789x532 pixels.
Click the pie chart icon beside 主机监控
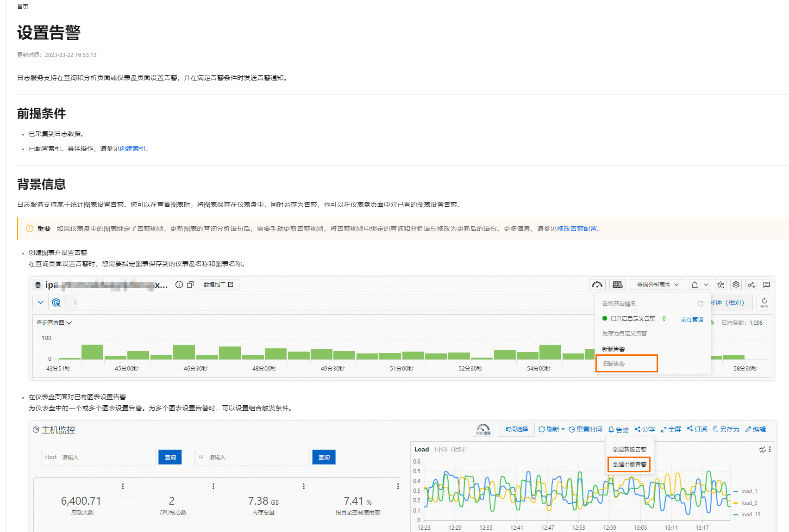pos(36,430)
